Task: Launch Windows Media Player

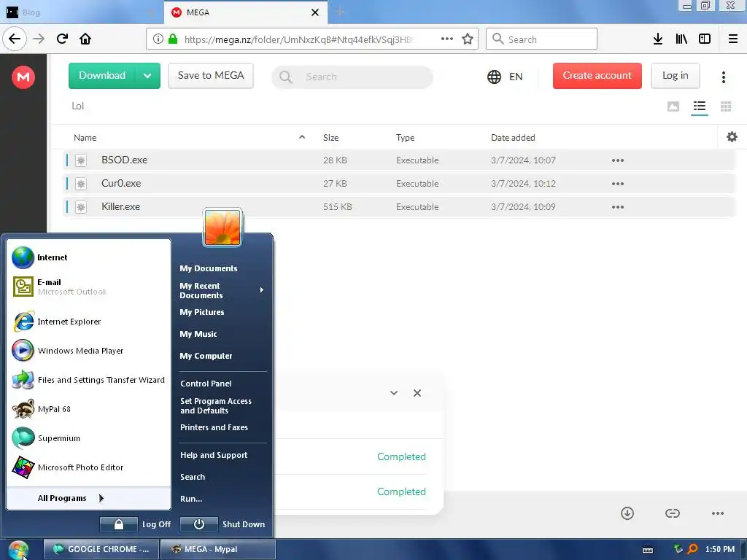Action: [88, 351]
